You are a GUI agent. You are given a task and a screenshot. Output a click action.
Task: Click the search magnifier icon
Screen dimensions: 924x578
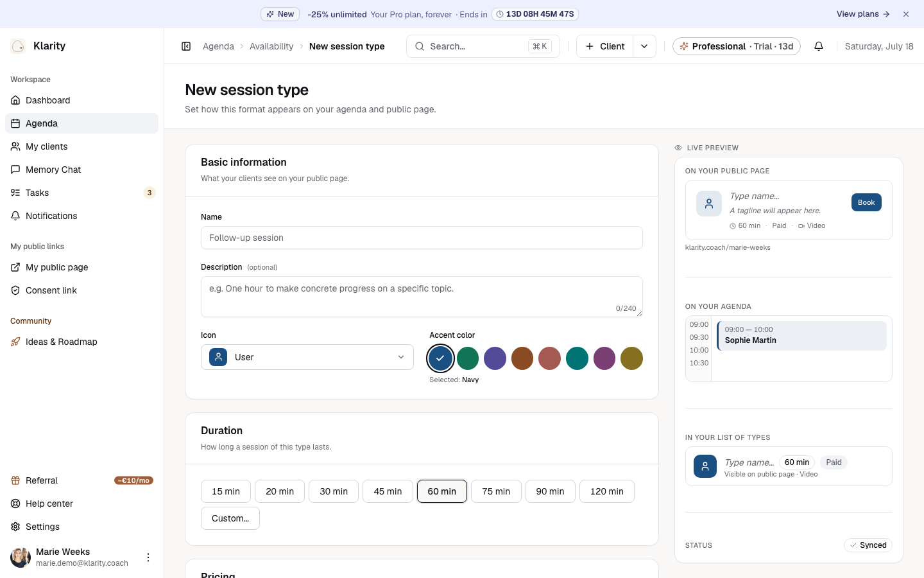pos(420,46)
